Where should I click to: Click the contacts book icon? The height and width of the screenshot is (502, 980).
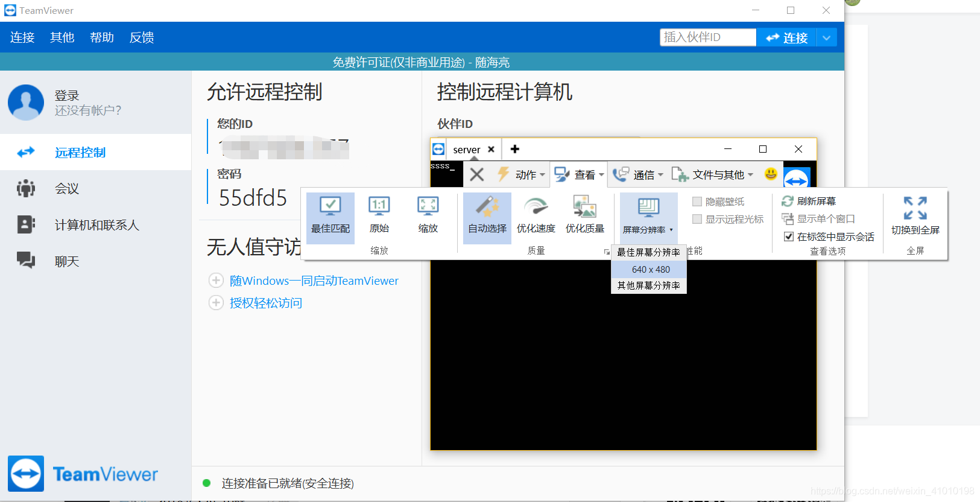tap(26, 224)
